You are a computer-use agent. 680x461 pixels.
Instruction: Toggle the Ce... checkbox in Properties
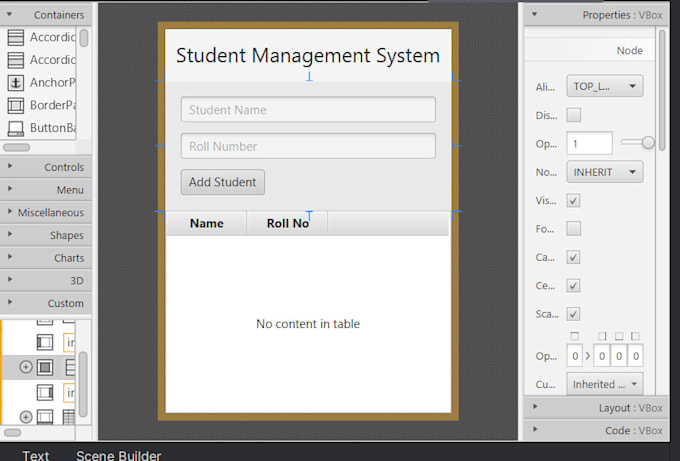[x=573, y=286]
